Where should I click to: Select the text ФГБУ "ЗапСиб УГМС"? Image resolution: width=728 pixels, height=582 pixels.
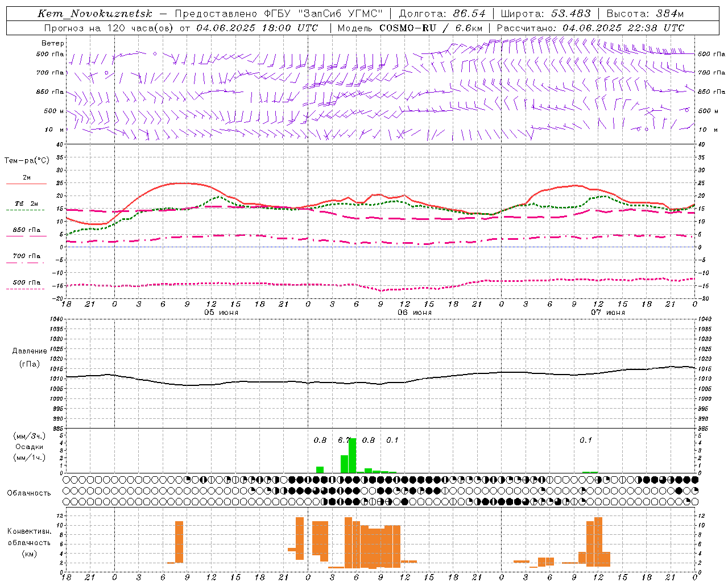pyautogui.click(x=324, y=14)
